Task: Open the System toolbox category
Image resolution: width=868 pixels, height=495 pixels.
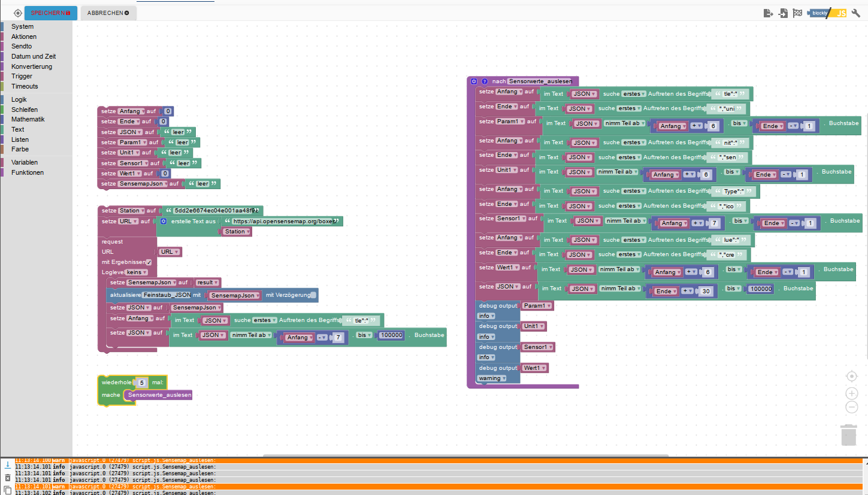Action: [x=22, y=26]
